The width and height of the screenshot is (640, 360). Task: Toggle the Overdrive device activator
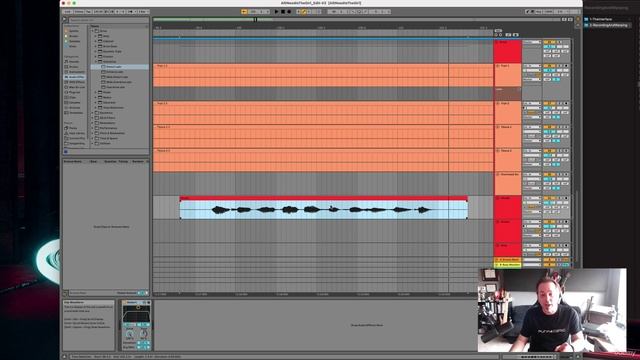(x=124, y=302)
